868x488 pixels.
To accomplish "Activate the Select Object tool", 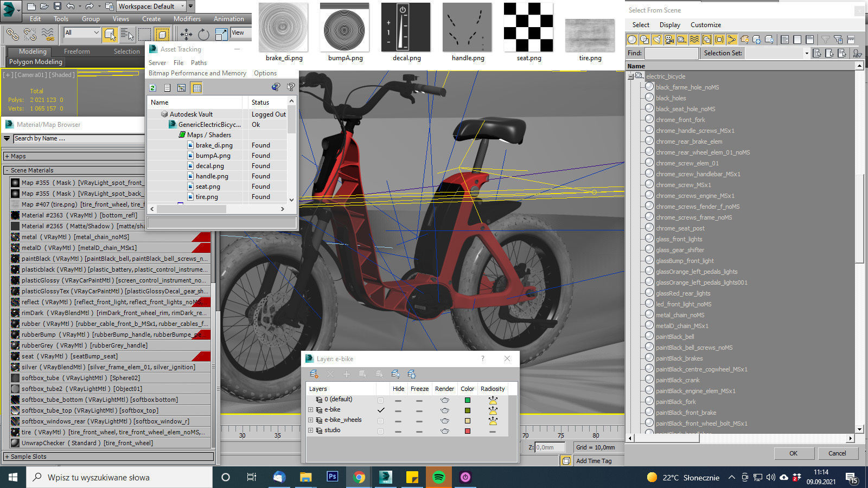I will coord(110,34).
